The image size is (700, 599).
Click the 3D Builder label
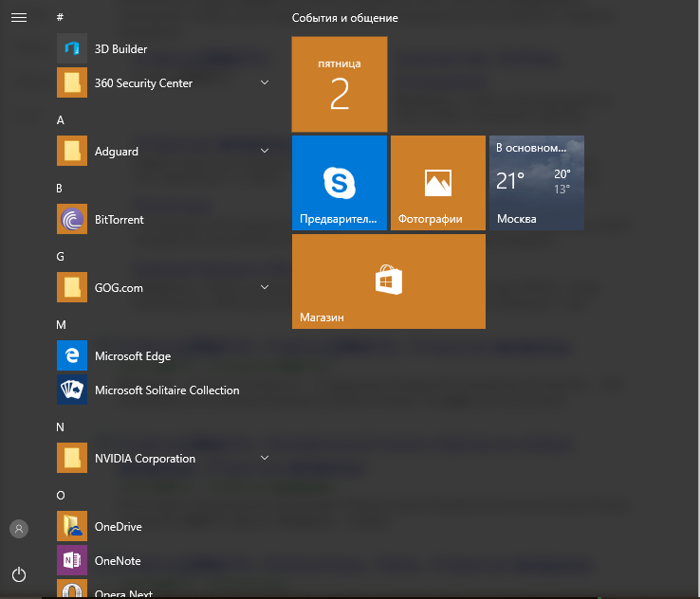(121, 49)
